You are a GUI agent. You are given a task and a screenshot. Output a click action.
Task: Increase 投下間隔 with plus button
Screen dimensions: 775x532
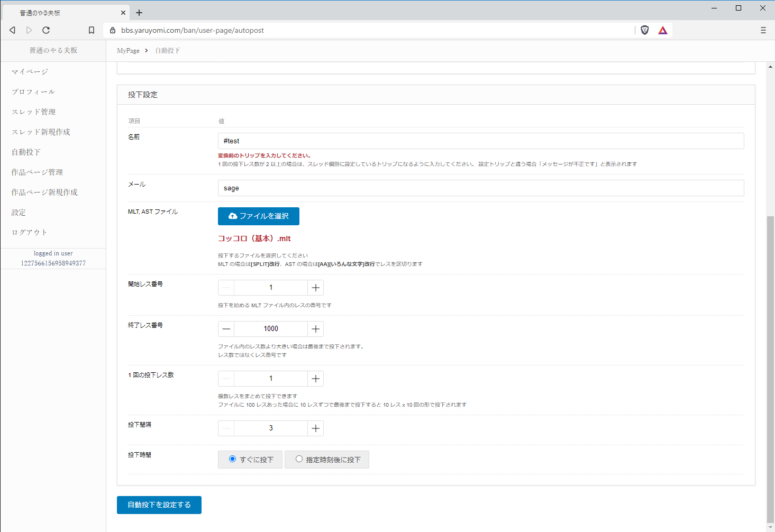click(x=316, y=428)
